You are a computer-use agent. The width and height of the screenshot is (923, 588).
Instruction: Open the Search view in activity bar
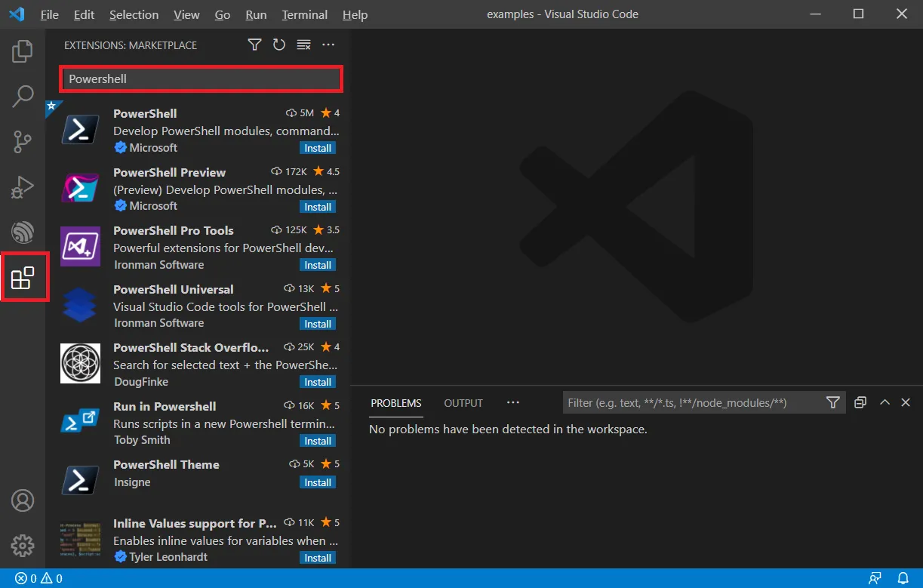tap(23, 96)
